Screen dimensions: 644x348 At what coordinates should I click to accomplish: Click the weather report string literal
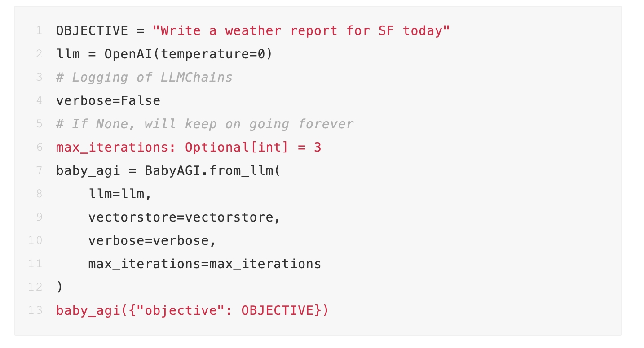point(301,31)
